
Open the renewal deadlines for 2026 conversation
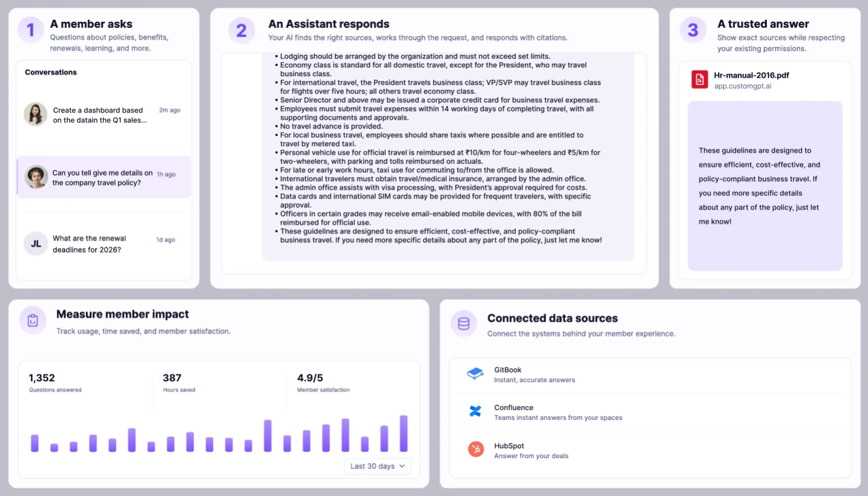pyautogui.click(x=104, y=244)
